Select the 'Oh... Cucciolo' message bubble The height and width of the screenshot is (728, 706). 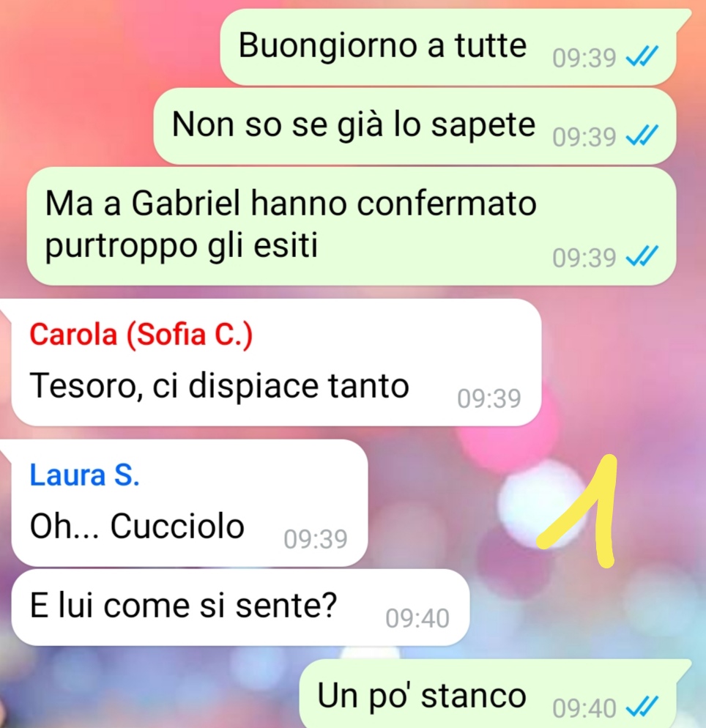[190, 503]
